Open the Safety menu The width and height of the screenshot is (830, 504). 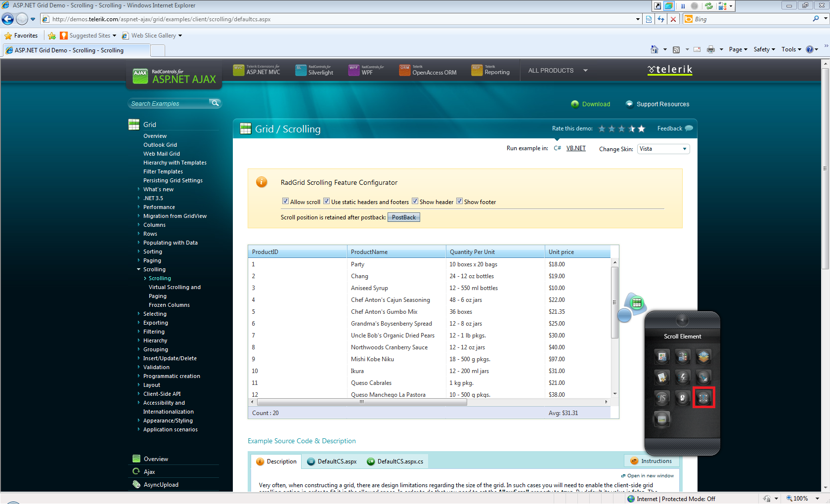coord(764,49)
